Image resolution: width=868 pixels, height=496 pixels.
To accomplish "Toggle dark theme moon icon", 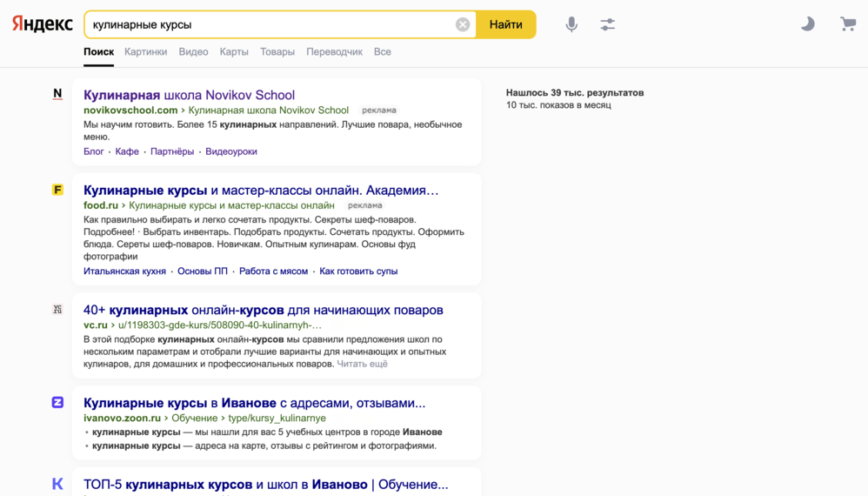I will pyautogui.click(x=808, y=23).
